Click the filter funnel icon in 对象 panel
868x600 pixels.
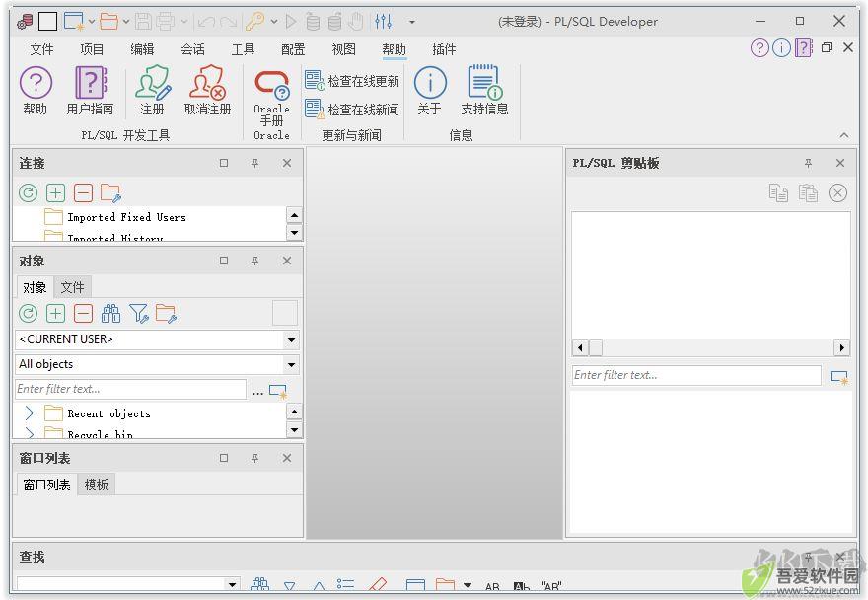tap(138, 314)
